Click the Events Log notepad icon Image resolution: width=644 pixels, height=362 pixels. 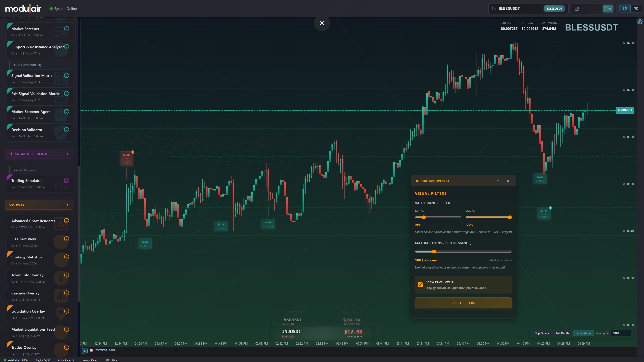tap(92, 350)
